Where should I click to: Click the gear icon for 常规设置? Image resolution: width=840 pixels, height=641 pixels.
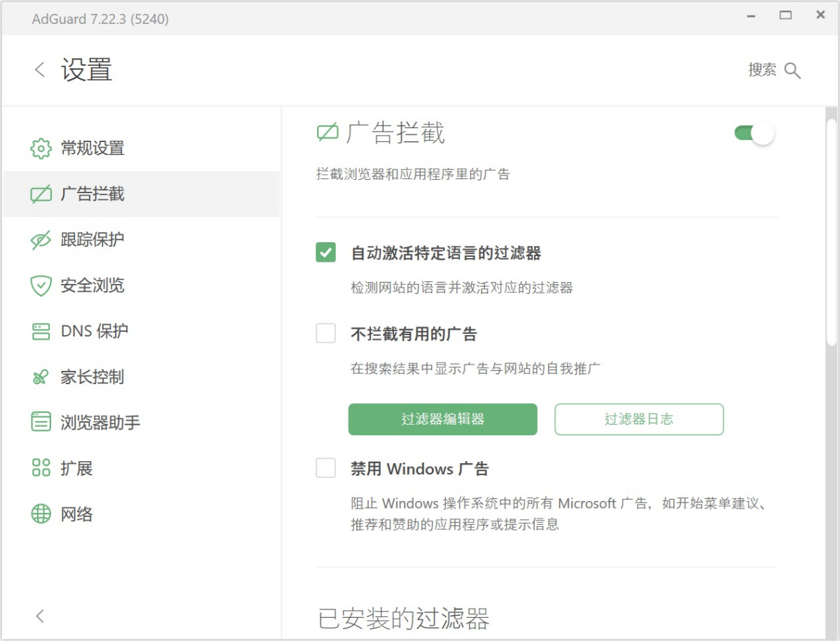click(x=41, y=148)
